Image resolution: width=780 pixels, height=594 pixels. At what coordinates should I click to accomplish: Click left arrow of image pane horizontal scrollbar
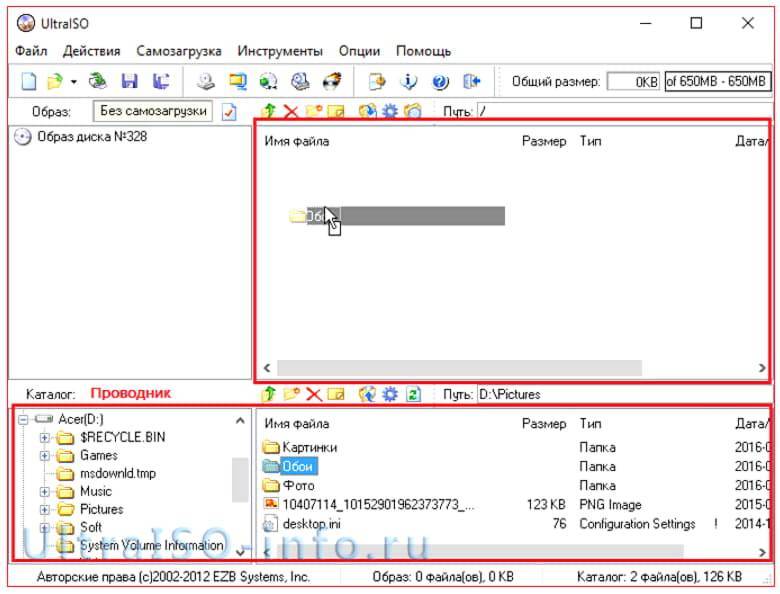pos(267,368)
